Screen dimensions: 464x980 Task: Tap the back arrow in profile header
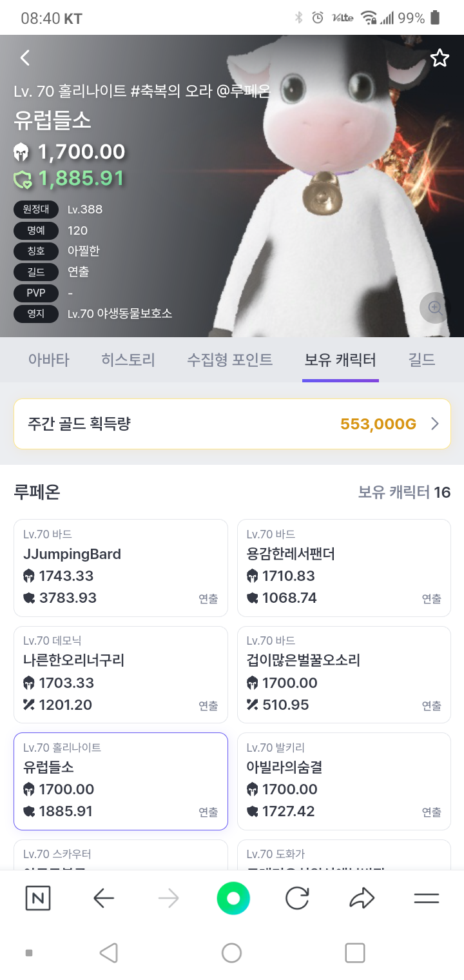point(25,58)
